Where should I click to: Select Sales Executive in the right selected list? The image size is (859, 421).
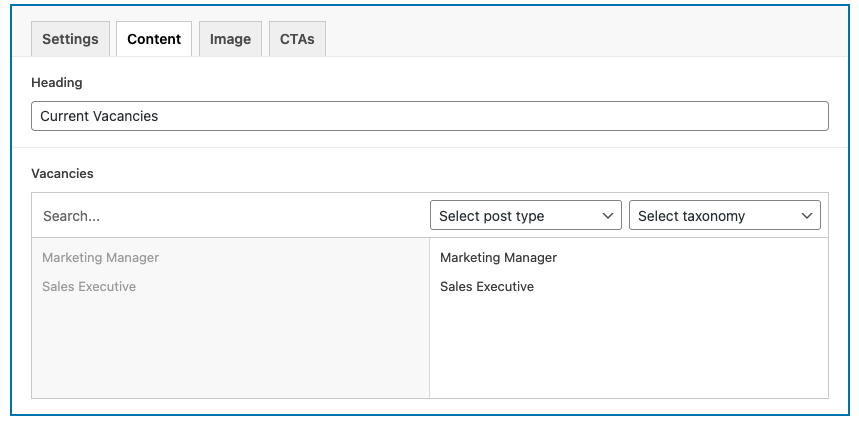[487, 287]
